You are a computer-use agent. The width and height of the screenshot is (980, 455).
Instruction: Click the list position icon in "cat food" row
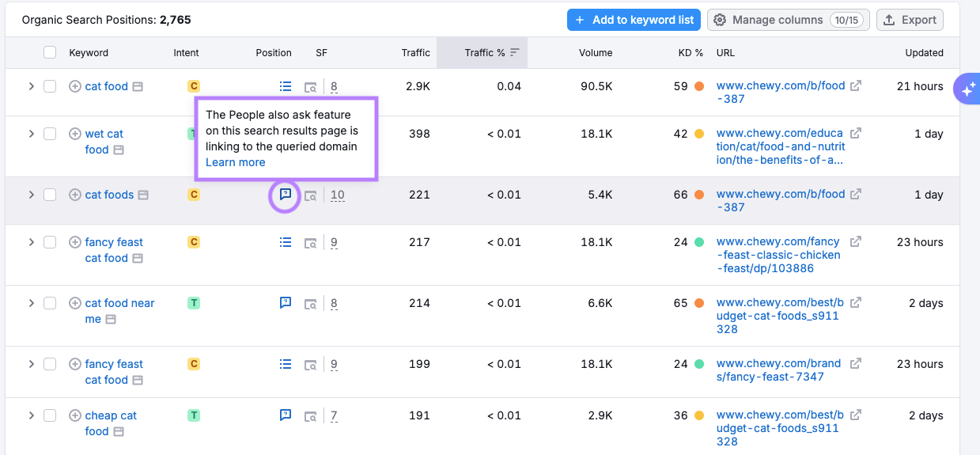286,86
